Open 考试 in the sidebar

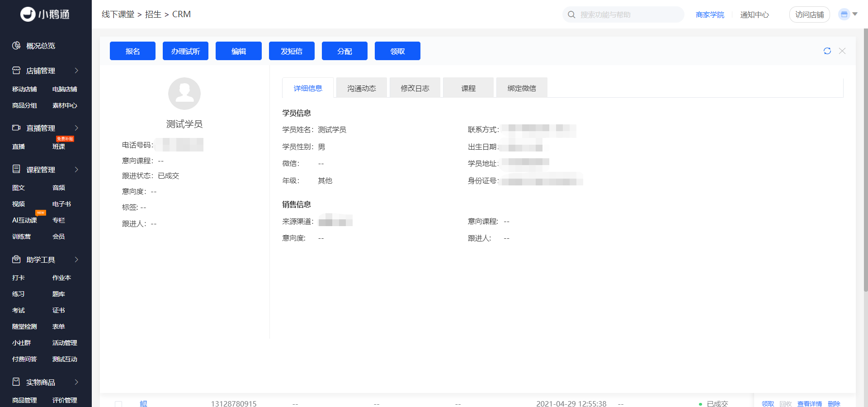coord(18,310)
